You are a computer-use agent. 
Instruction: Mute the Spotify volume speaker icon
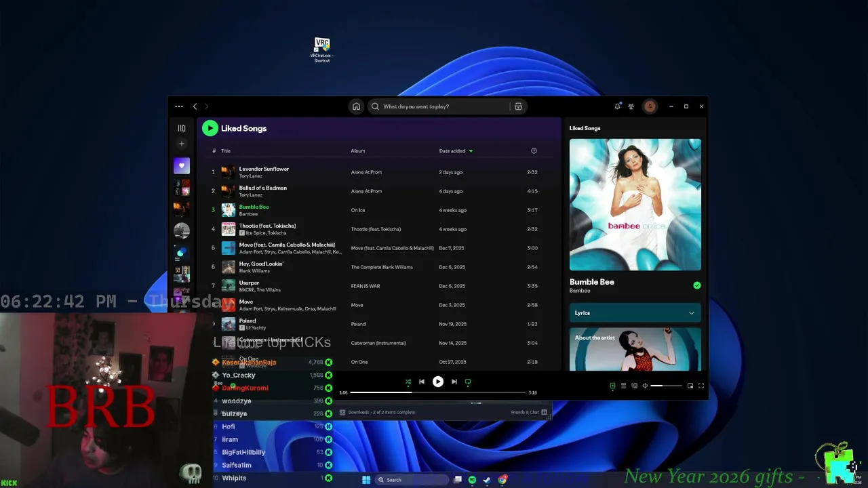click(x=645, y=386)
